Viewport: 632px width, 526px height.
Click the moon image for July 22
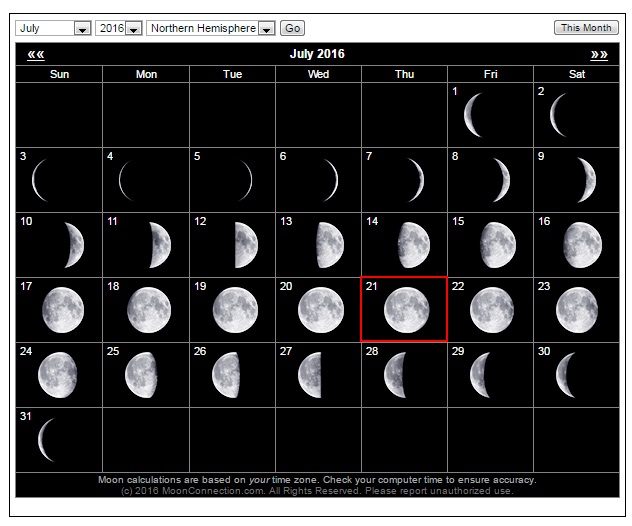pyautogui.click(x=492, y=310)
